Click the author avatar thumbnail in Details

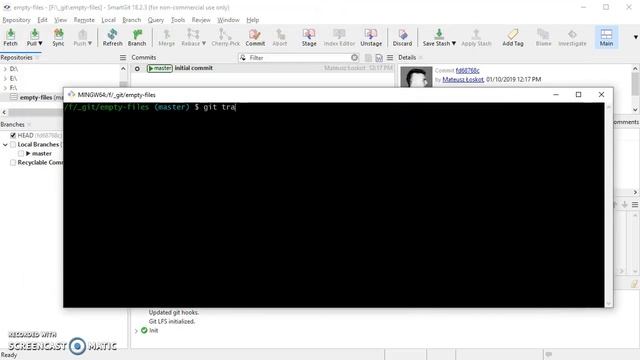416,77
